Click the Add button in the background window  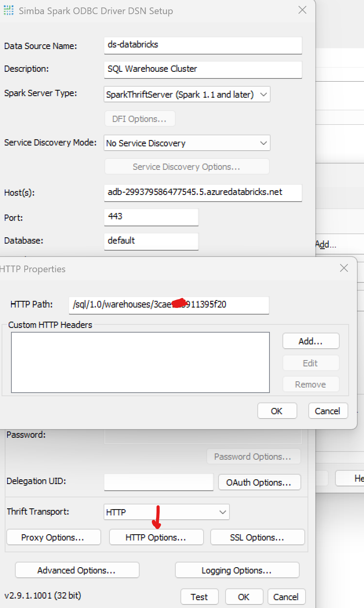click(x=326, y=245)
